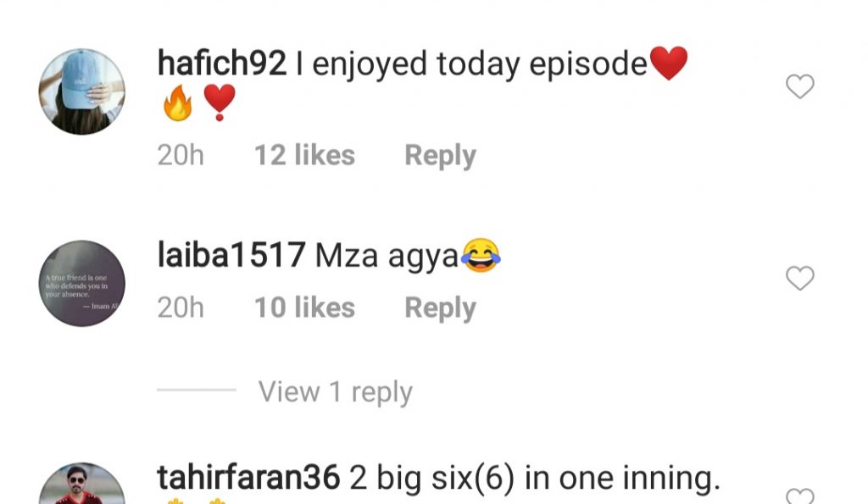Select the 20h timestamp under hafich92's comment
This screenshot has width=868, height=504.
click(181, 155)
